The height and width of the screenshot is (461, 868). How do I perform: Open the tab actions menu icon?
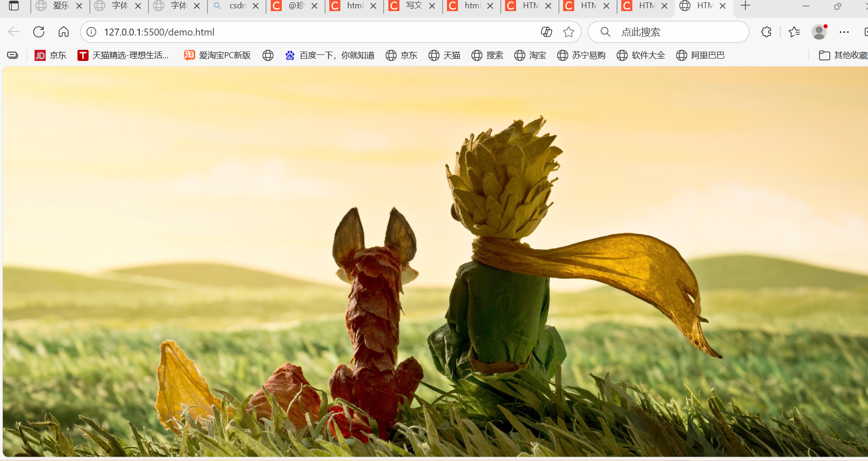14,6
